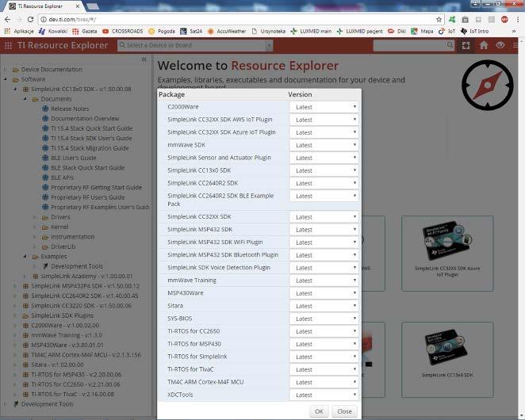Open BLE APIs document
Screen dimensions: 525x420
point(63,178)
